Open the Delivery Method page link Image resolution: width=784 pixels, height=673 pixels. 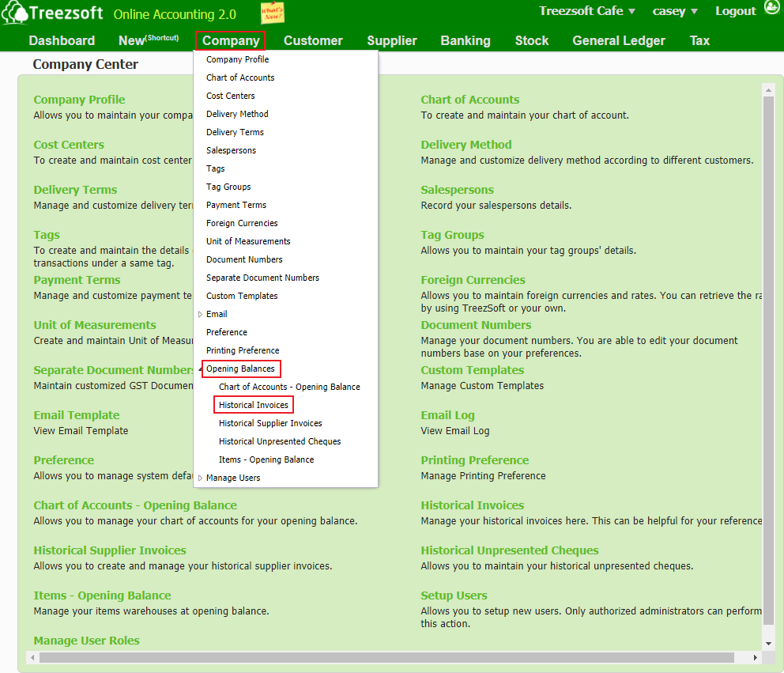point(466,145)
